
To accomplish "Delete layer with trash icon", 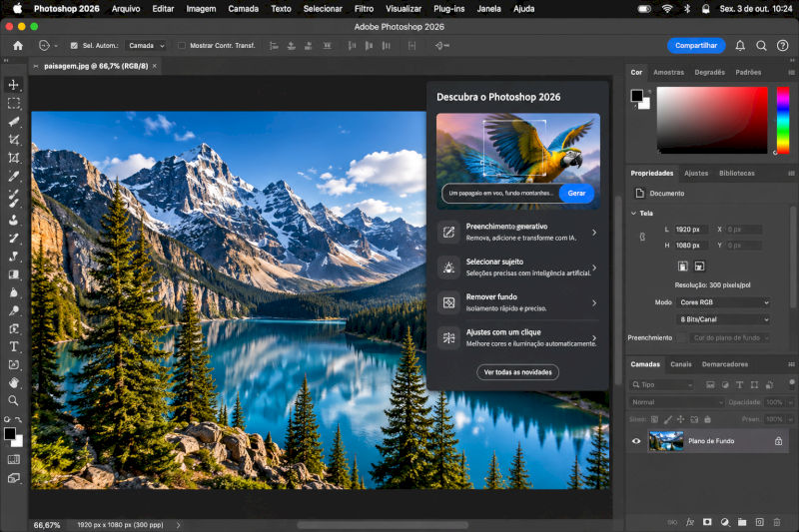I will 777,522.
